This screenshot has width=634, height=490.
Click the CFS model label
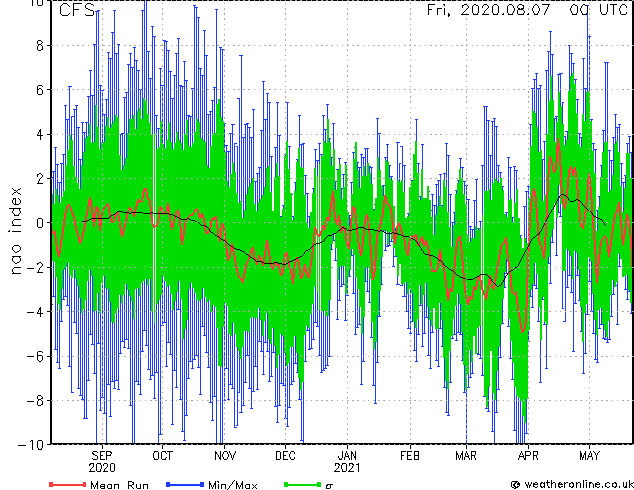point(77,10)
